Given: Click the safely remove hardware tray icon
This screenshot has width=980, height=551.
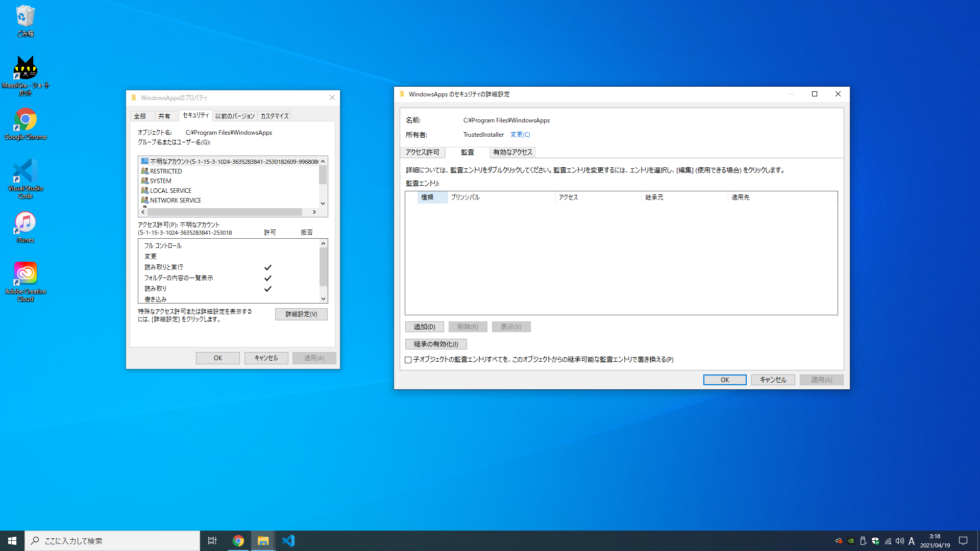Looking at the screenshot, I should click(x=863, y=541).
